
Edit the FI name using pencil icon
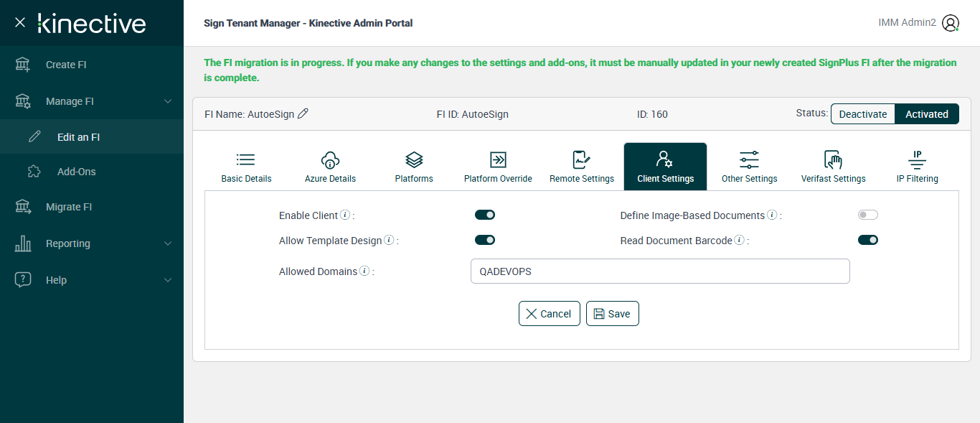pos(303,113)
